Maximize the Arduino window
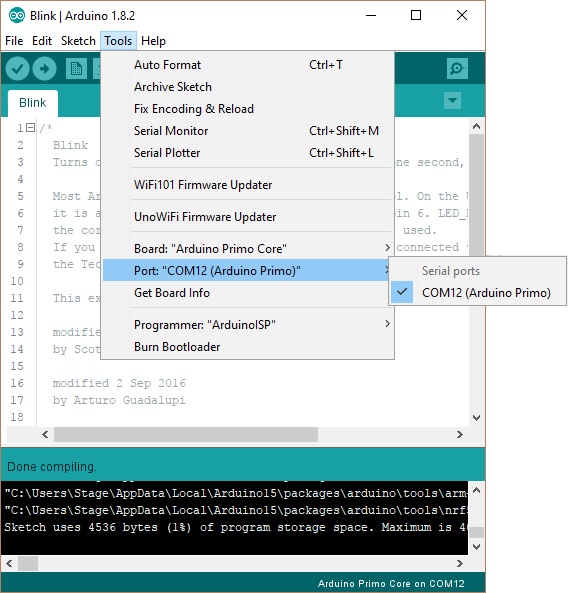Screen dimensions: 568x593 pos(416,16)
